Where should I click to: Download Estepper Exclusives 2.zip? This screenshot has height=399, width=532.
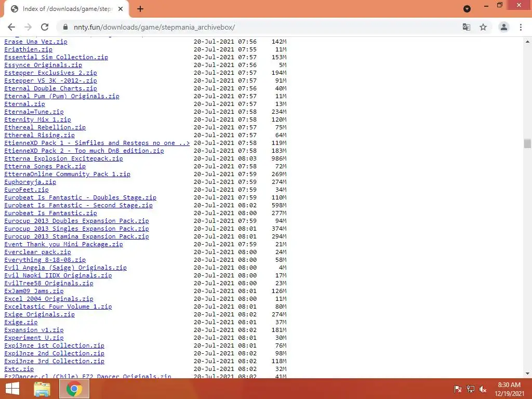[50, 73]
